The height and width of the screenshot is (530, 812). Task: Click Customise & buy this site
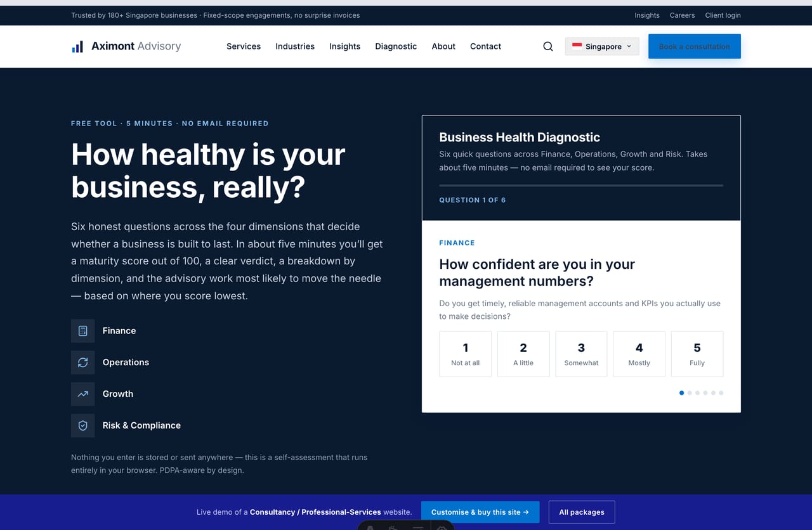coord(480,512)
